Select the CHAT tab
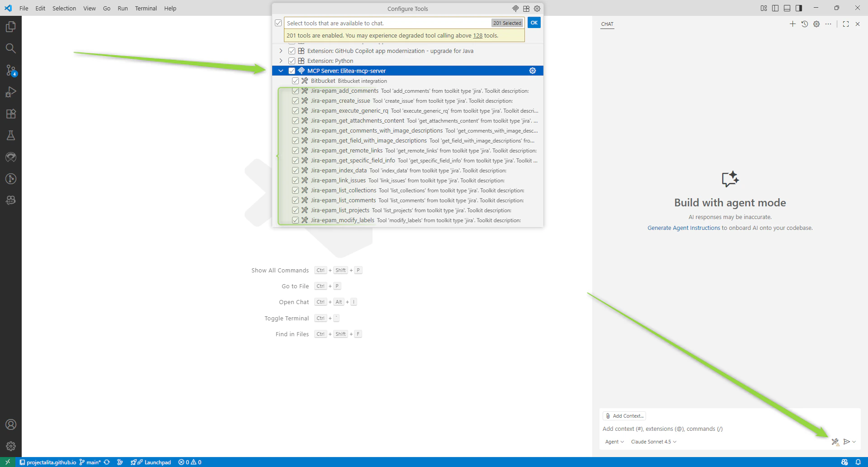Screen dimensions: 868x467 pos(607,24)
